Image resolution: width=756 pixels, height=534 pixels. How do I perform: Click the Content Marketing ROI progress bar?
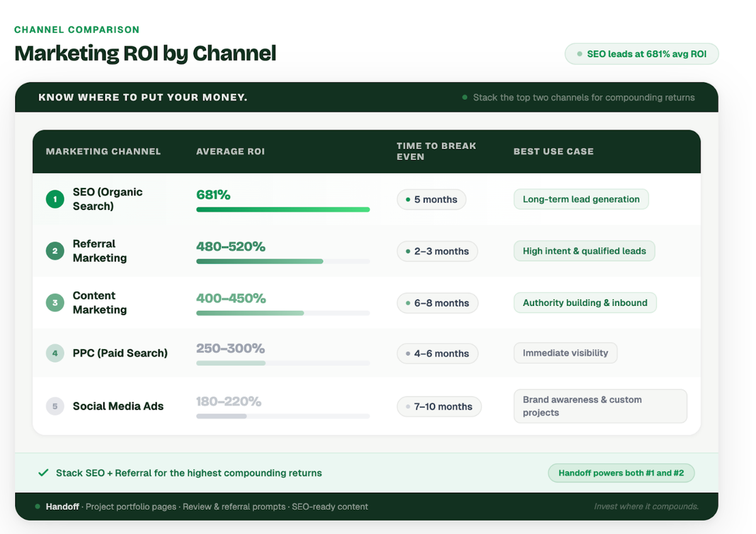pos(283,313)
